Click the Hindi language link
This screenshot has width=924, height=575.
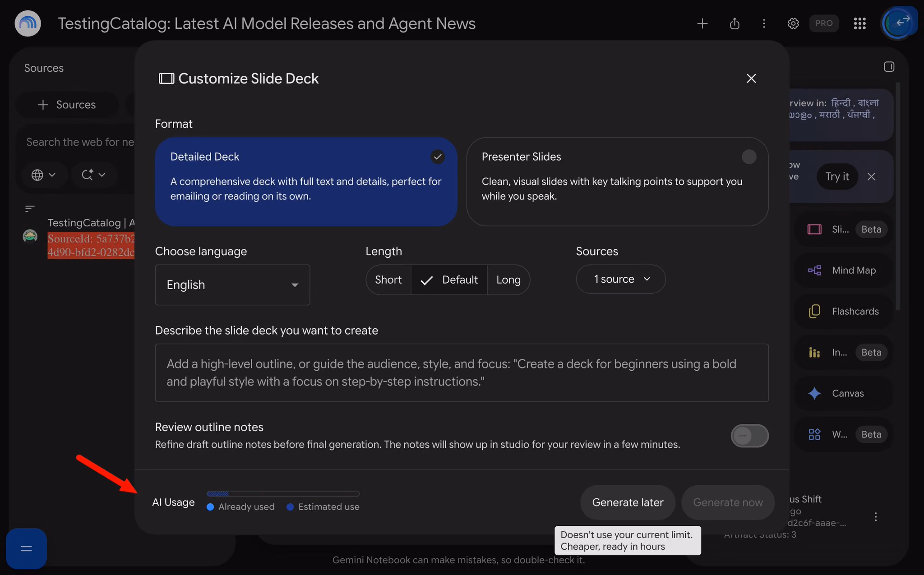pyautogui.click(x=840, y=103)
